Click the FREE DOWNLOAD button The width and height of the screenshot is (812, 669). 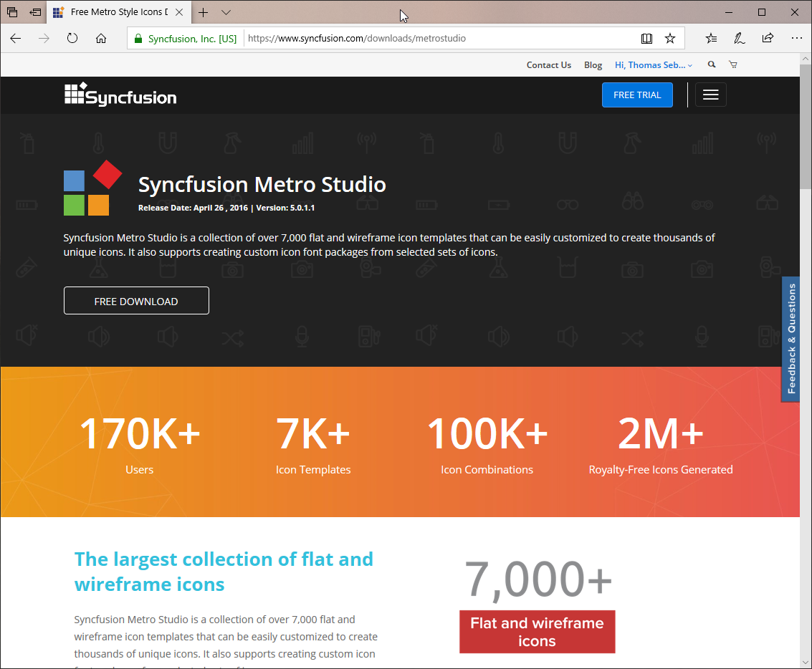(x=136, y=301)
